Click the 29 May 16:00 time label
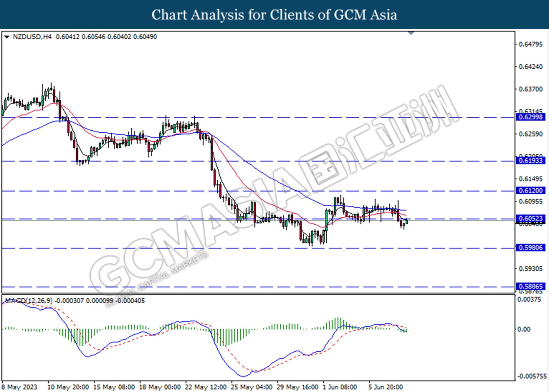 tap(297, 387)
